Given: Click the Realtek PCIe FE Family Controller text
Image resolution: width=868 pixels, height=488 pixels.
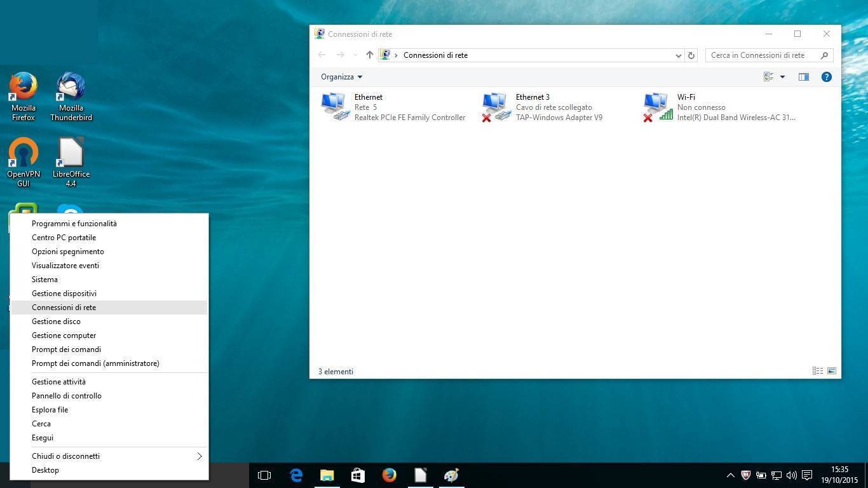Looking at the screenshot, I should tap(410, 118).
